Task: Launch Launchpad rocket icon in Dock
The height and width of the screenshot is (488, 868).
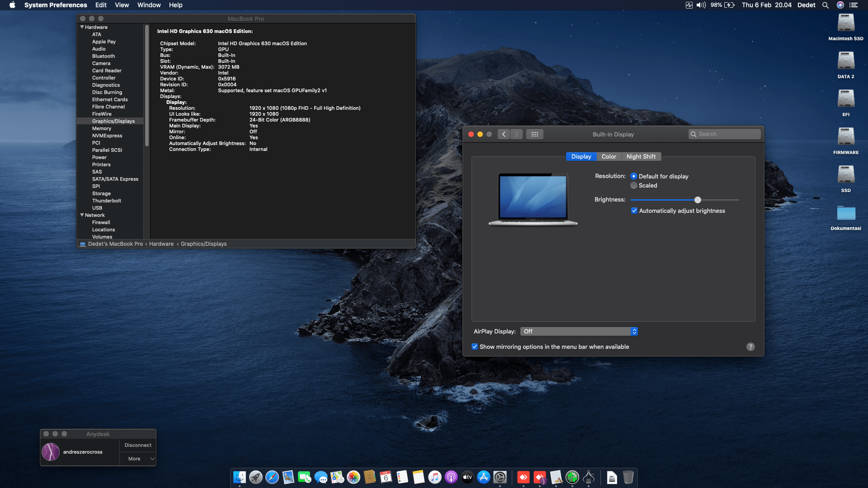Action: 256,477
